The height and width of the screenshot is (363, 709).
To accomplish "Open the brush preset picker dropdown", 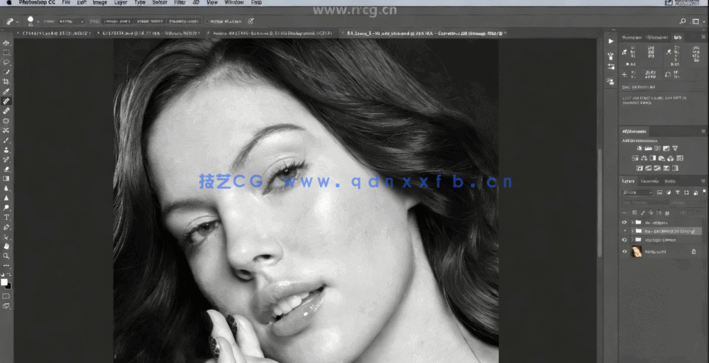I will 38,21.
